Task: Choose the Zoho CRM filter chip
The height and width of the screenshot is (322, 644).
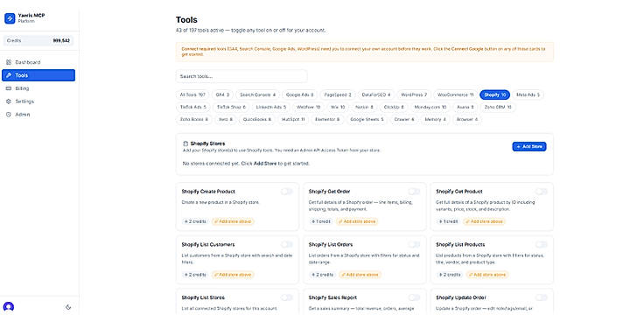Action: tap(498, 108)
